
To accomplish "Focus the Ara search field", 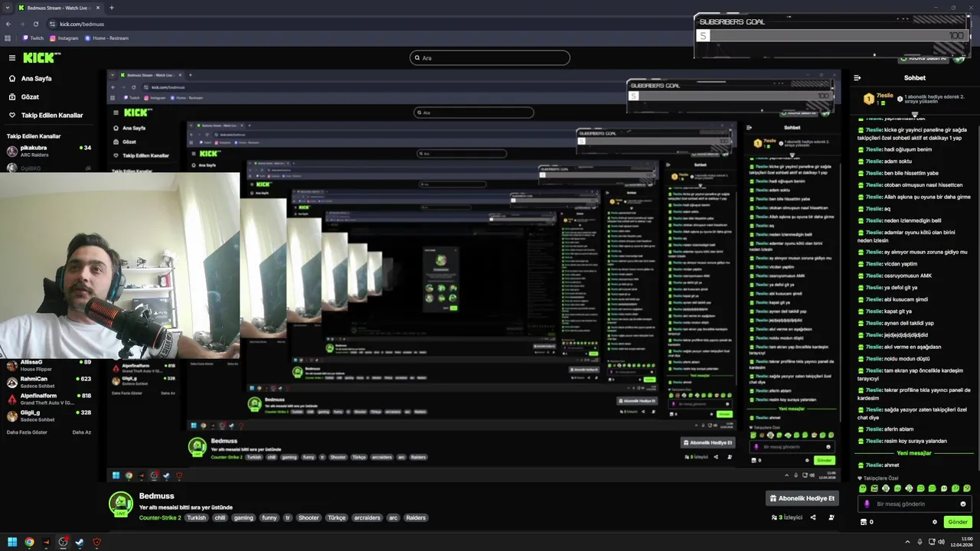I will click(490, 57).
